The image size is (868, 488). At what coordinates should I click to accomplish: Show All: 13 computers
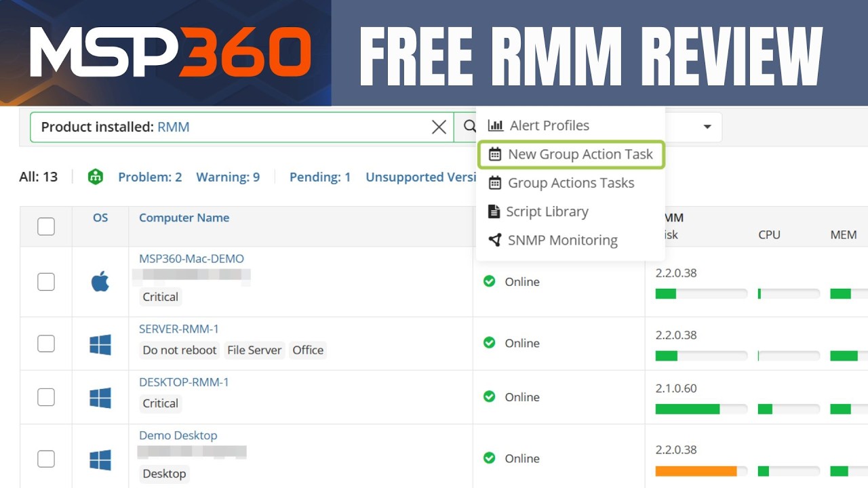39,177
